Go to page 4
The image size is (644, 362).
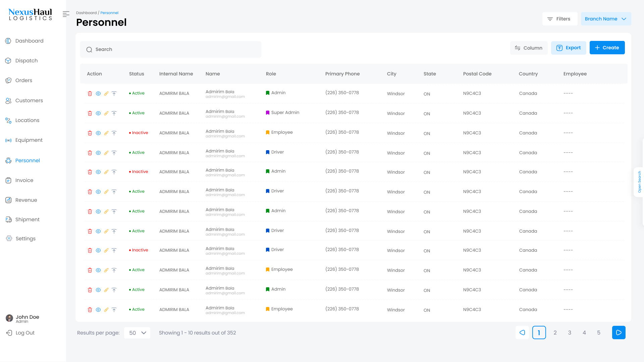[x=584, y=333]
